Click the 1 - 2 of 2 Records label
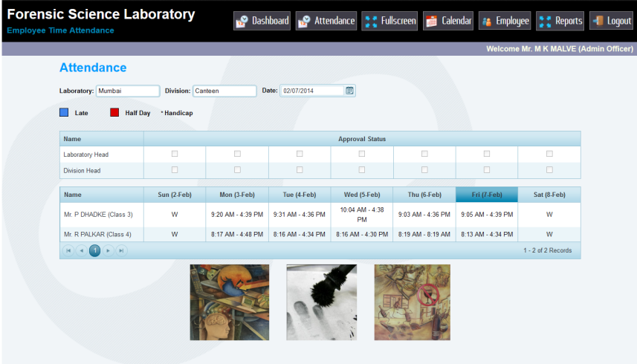 pos(548,251)
